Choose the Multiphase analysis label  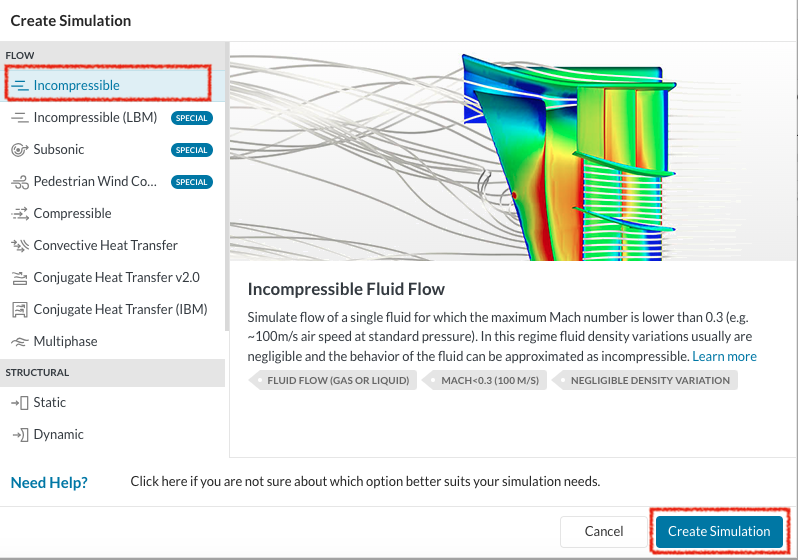click(x=65, y=342)
